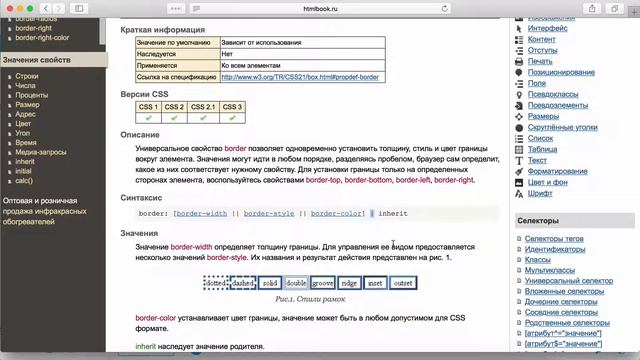Click the htmlbook.ru address bar
This screenshot has width=640, height=360.
coord(320,8)
